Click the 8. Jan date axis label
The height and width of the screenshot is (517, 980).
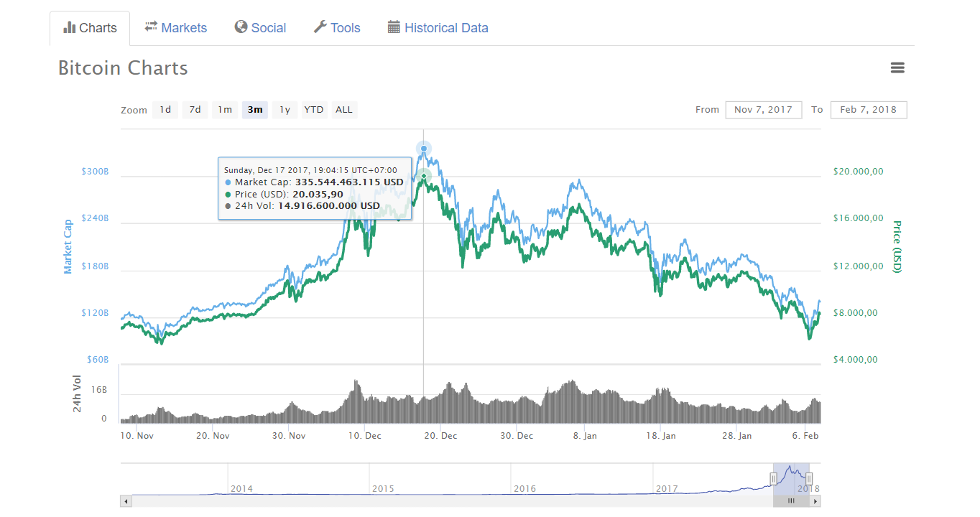(586, 436)
